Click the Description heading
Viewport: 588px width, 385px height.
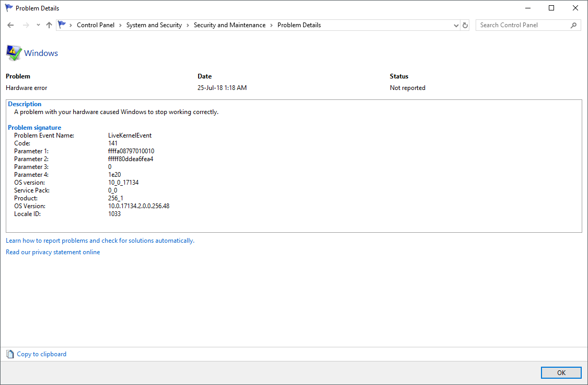click(25, 104)
